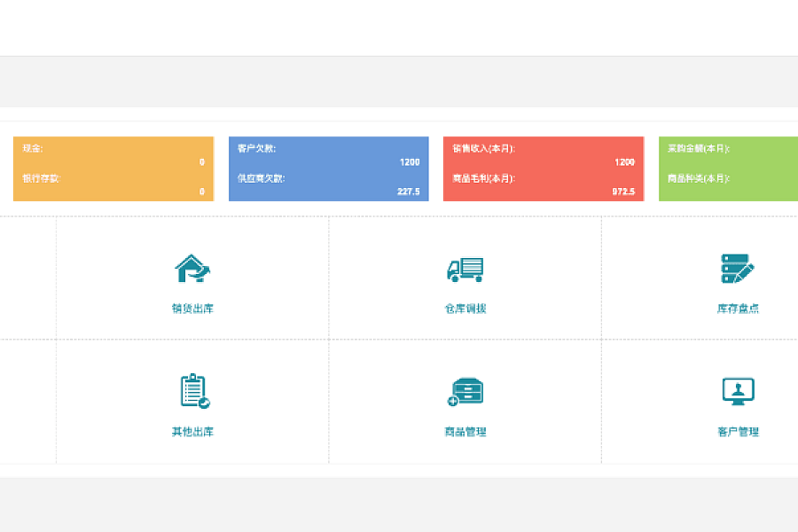Select the 现金 label in orange card
Viewport: 798px width, 532px height.
33,149
